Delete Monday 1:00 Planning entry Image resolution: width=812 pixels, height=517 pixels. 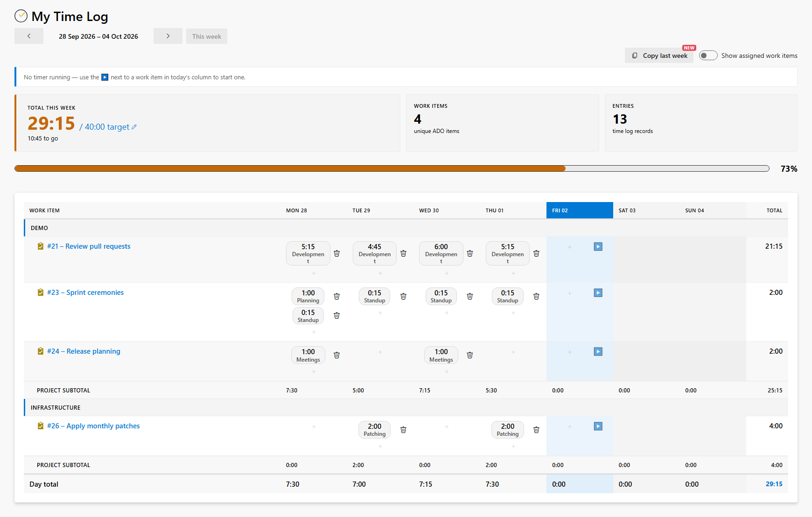(x=336, y=296)
